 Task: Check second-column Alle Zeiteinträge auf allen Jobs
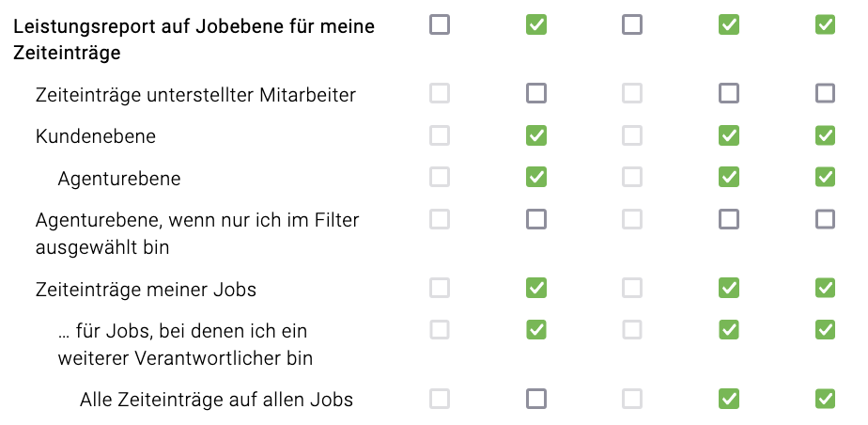click(536, 399)
